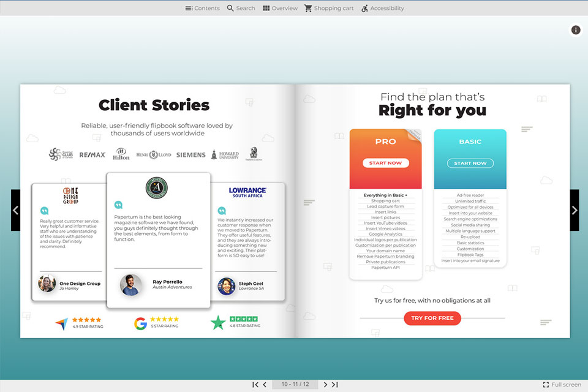Screen dimensions: 588x392
Task: Click the 'Right for you' heading
Action: 432,111
